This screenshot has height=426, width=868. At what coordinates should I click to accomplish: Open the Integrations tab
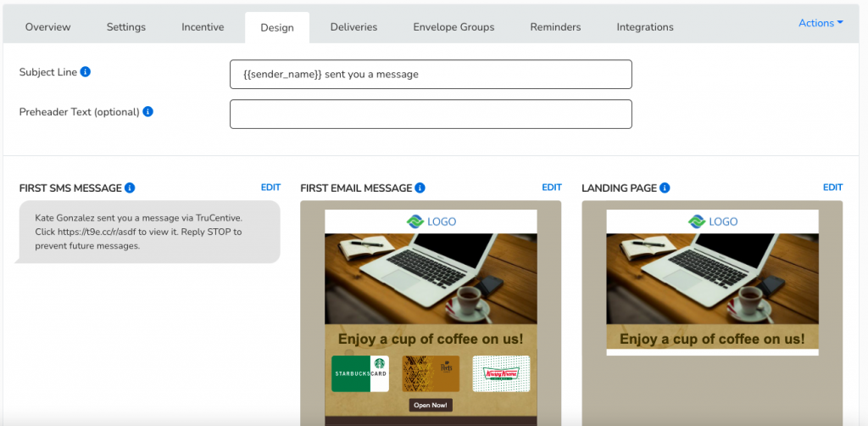(645, 27)
